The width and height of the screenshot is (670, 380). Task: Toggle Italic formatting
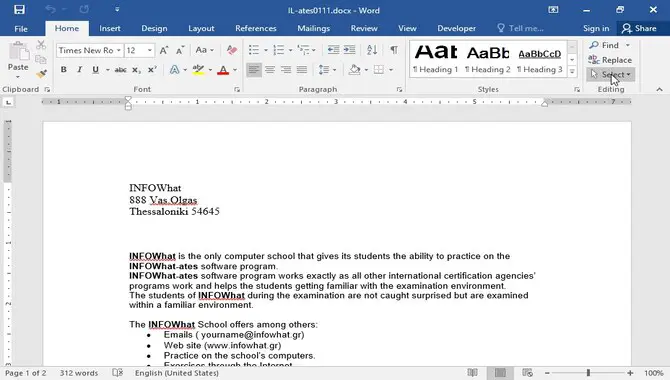coord(79,70)
